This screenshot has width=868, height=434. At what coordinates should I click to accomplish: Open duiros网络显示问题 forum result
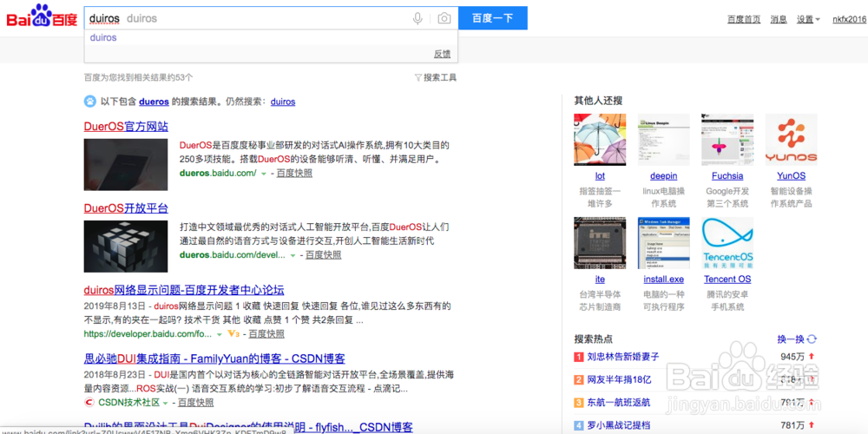tap(184, 290)
